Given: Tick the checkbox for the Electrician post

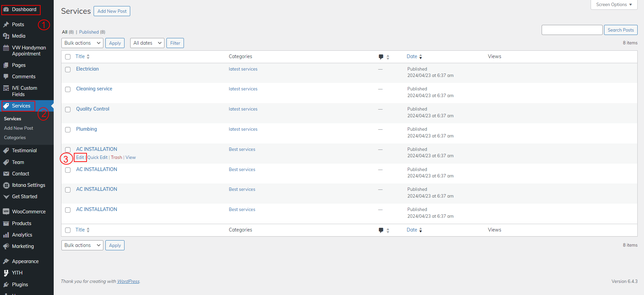Looking at the screenshot, I should (x=68, y=70).
